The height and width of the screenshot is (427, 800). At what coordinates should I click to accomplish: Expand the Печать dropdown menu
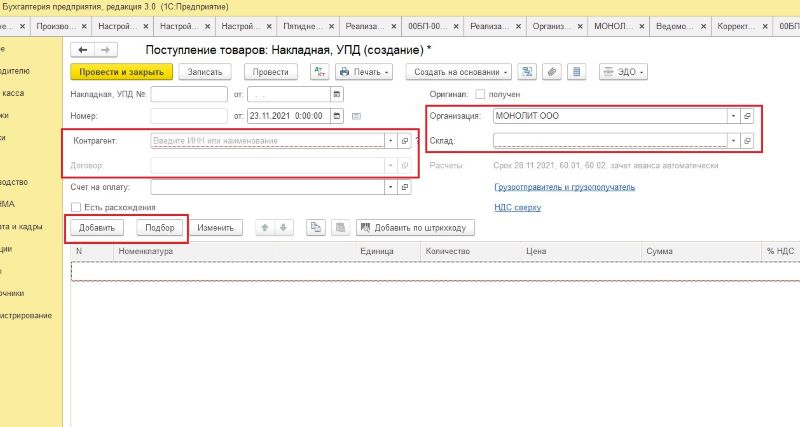click(364, 72)
